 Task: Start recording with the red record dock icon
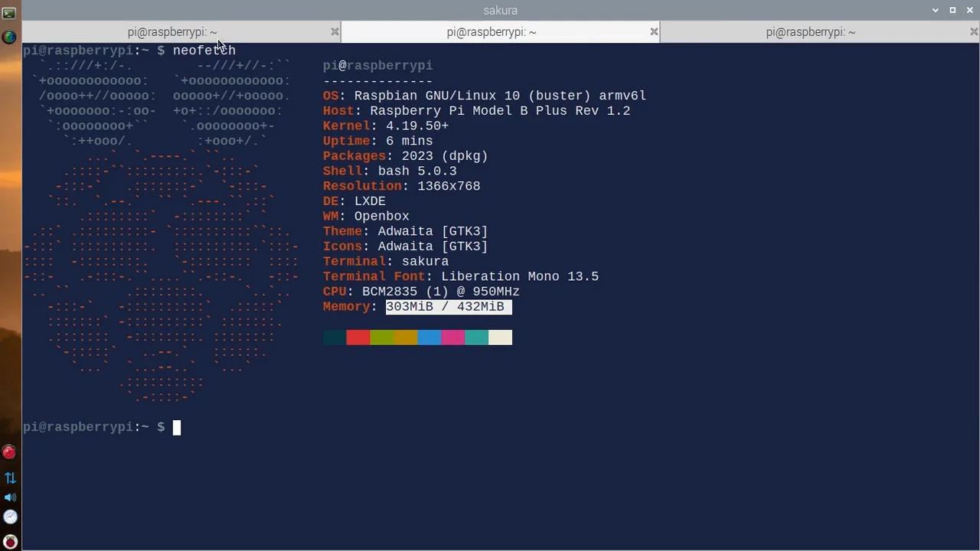tap(9, 452)
